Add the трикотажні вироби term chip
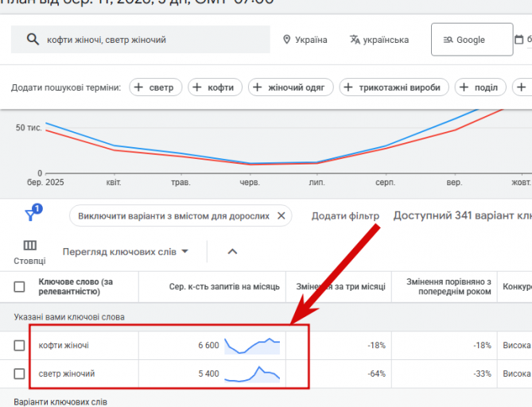This screenshot has height=407, width=532. 394,87
